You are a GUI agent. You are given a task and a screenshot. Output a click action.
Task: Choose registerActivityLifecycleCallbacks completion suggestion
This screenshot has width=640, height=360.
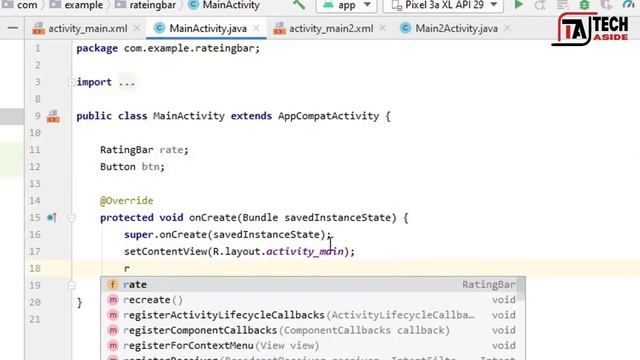(x=310, y=315)
